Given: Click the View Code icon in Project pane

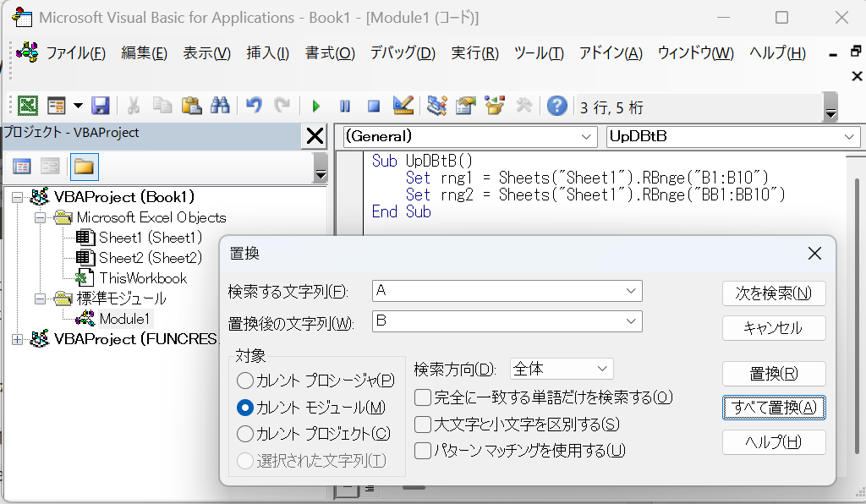Looking at the screenshot, I should click(x=21, y=166).
